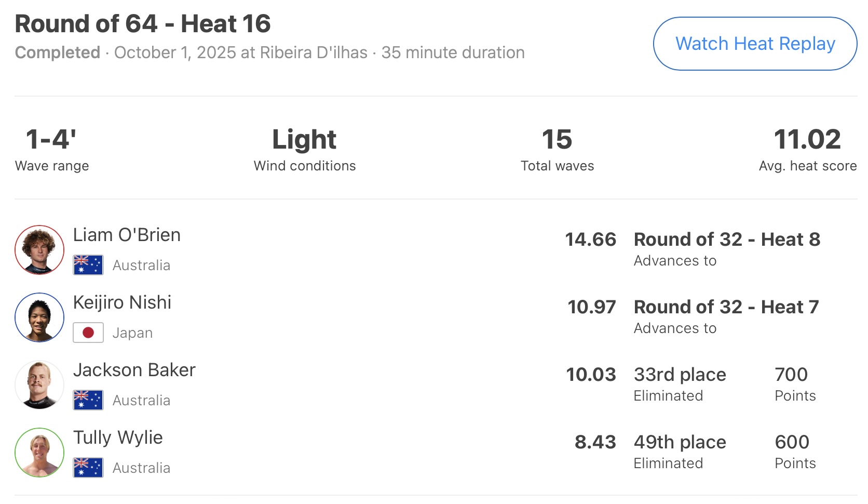Click Jackson Baker's 33rd place result
Screen dimensions: 868x504
680,375
